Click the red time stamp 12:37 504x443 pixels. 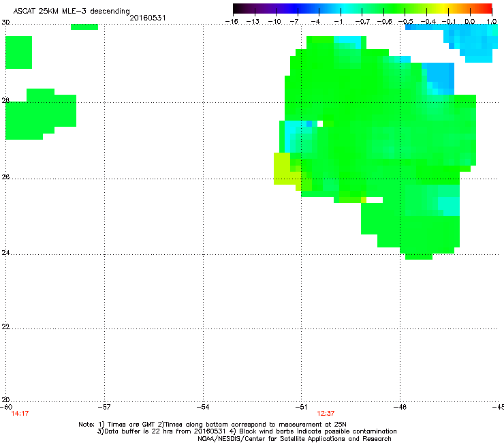click(326, 414)
